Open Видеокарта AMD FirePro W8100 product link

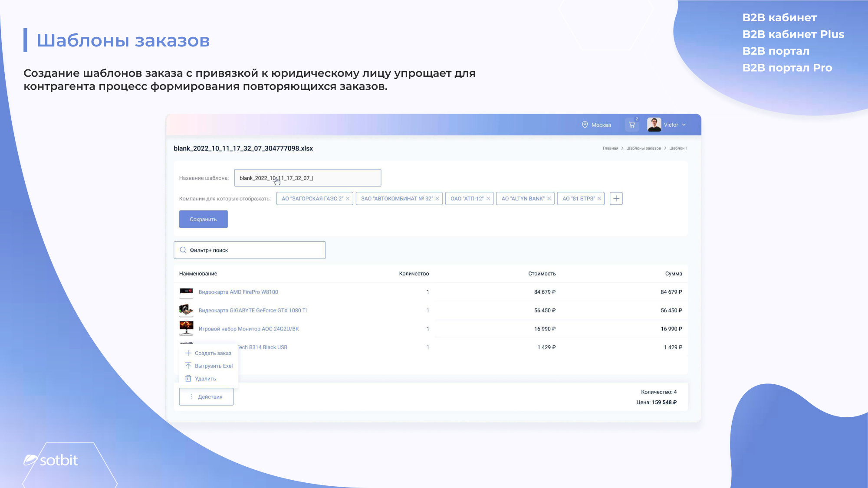pyautogui.click(x=238, y=292)
